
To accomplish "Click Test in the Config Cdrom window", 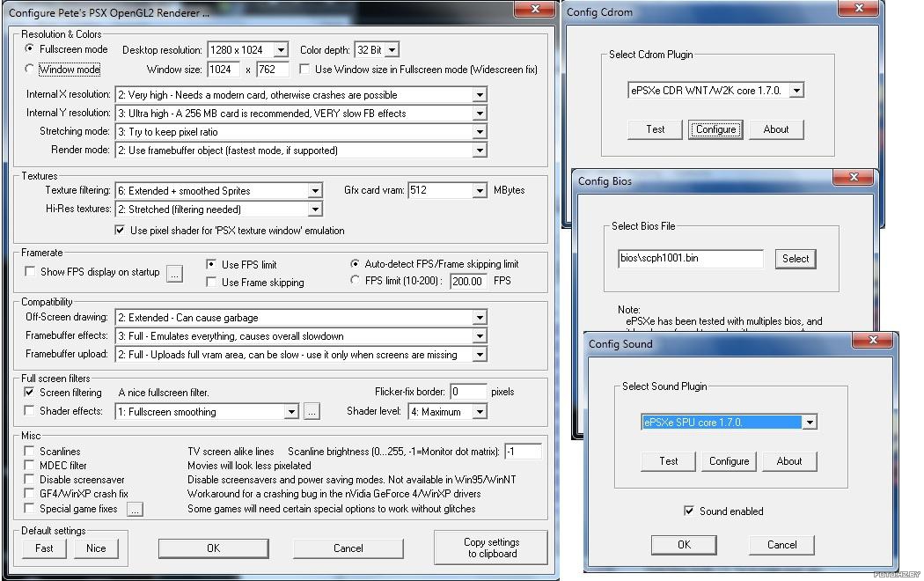I will pos(656,129).
